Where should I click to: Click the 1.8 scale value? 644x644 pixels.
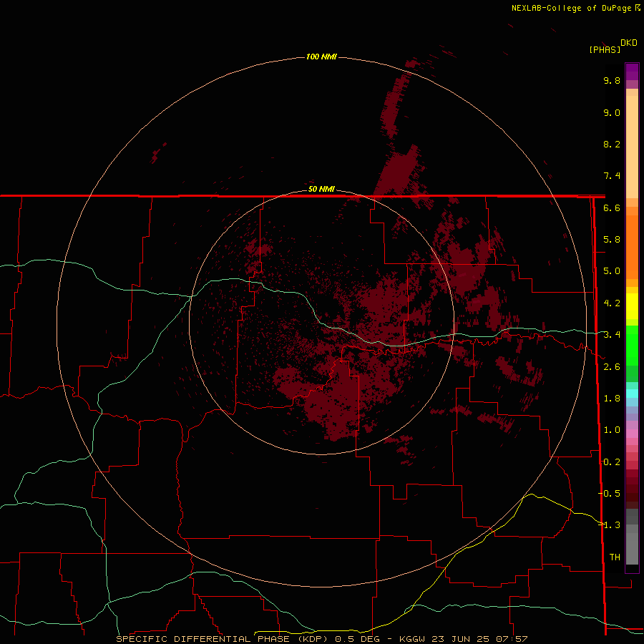(612, 399)
